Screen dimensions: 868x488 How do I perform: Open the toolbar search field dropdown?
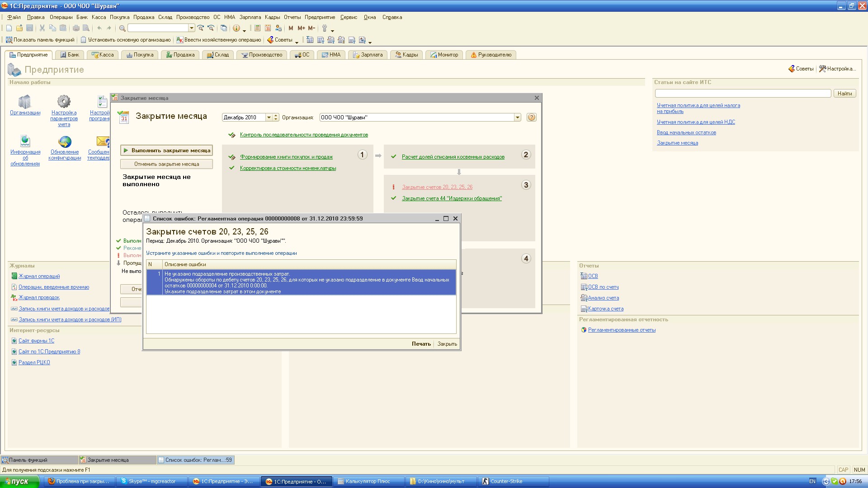pyautogui.click(x=191, y=28)
